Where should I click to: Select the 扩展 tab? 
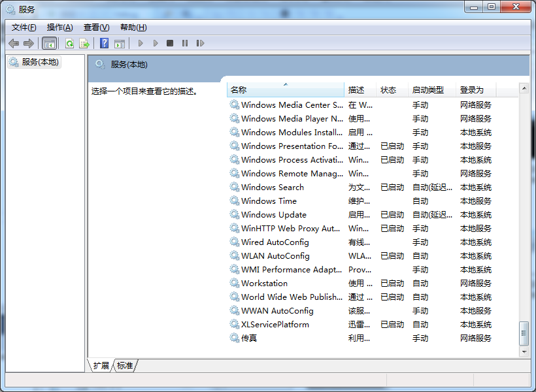point(101,366)
